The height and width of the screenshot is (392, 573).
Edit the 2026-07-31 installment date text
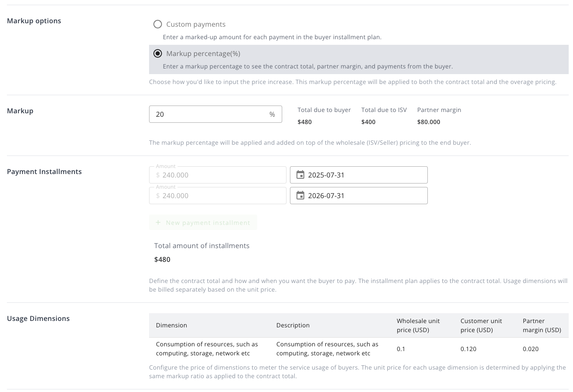326,196
